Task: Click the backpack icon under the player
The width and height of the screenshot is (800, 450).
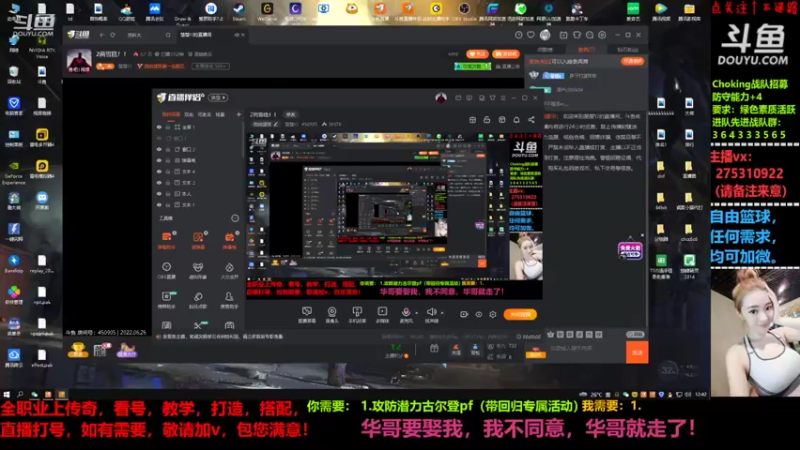Action: coord(475,349)
